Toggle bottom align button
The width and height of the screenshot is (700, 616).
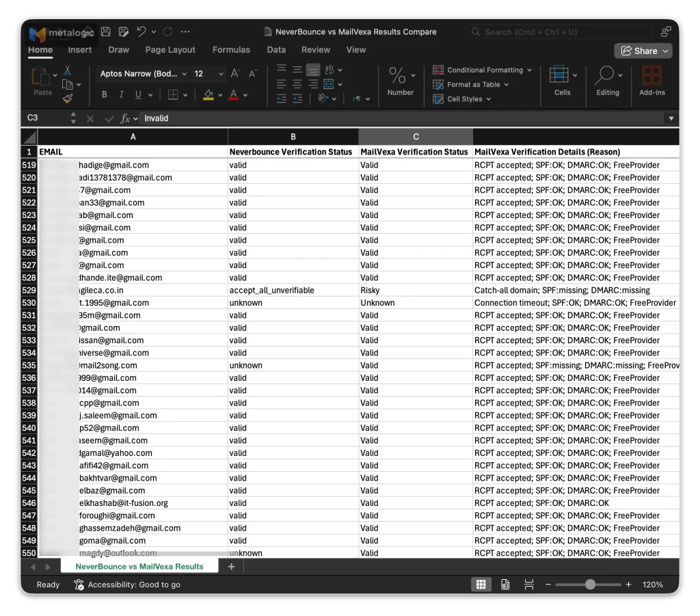(x=313, y=70)
